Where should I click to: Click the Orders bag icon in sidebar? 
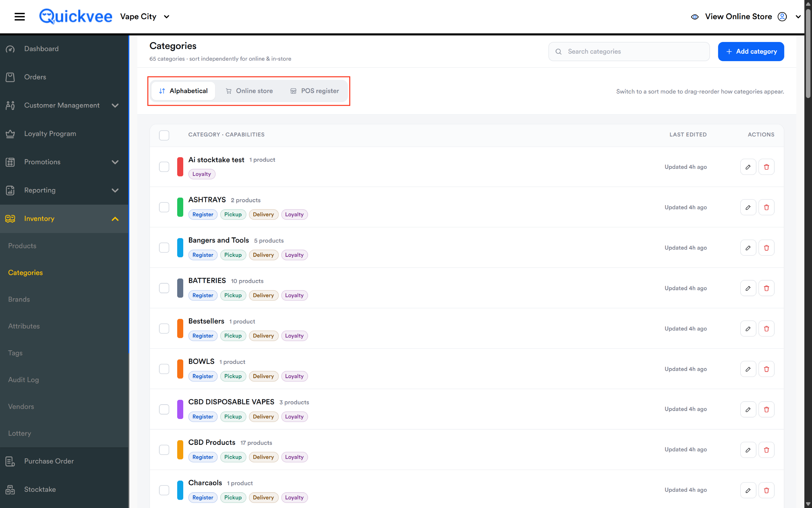pos(10,77)
